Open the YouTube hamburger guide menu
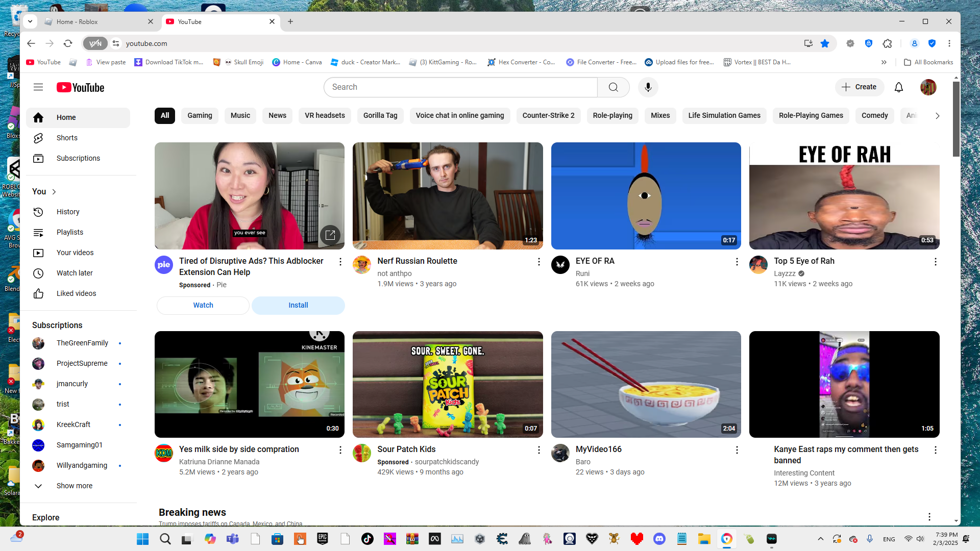This screenshot has width=980, height=551. (x=38, y=87)
